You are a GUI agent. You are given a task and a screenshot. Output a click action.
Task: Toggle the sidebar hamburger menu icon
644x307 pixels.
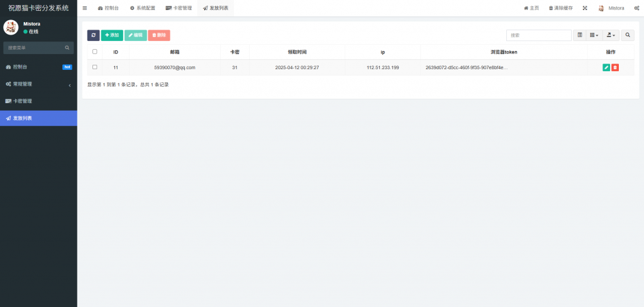85,8
